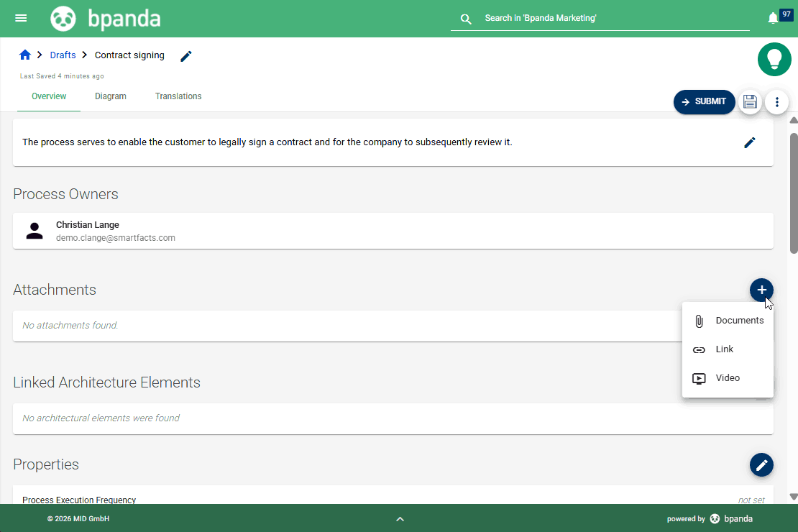Save draft using floppy disk icon

coord(750,102)
